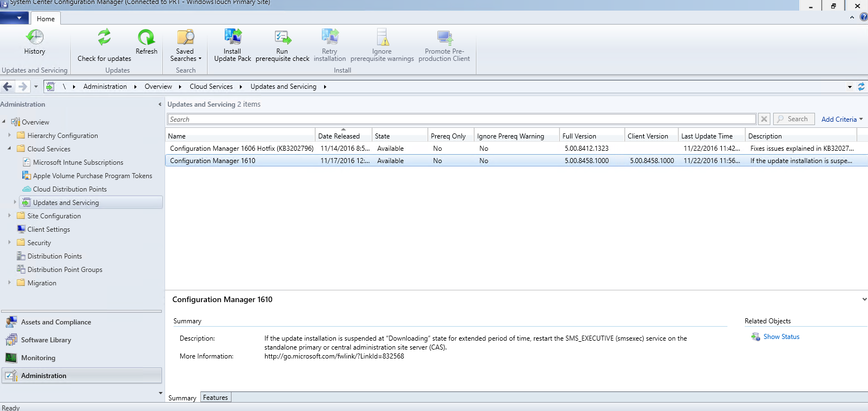Screen dimensions: 868x411
Task: Click the ribbon Help icon
Action: tap(863, 18)
